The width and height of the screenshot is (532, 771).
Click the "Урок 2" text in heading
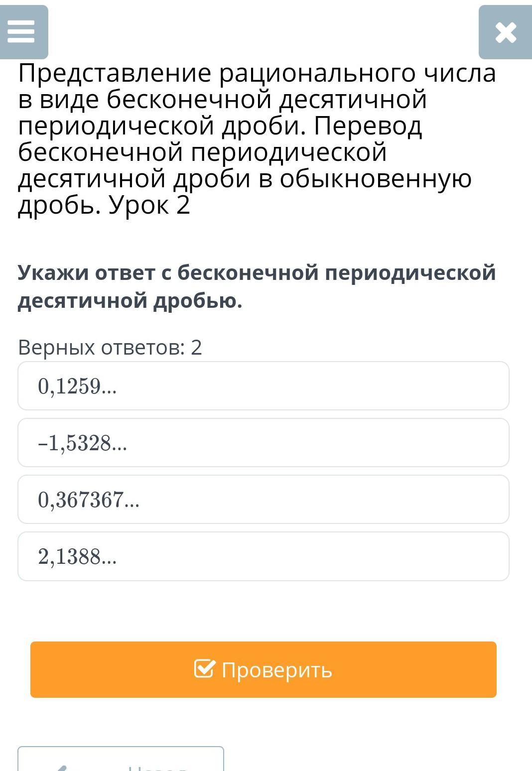click(x=149, y=205)
